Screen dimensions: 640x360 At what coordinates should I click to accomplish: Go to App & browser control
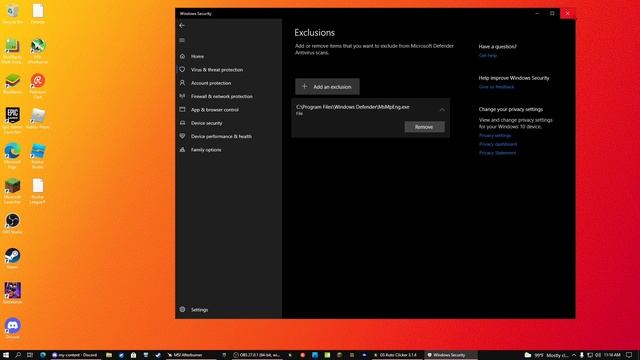click(215, 110)
